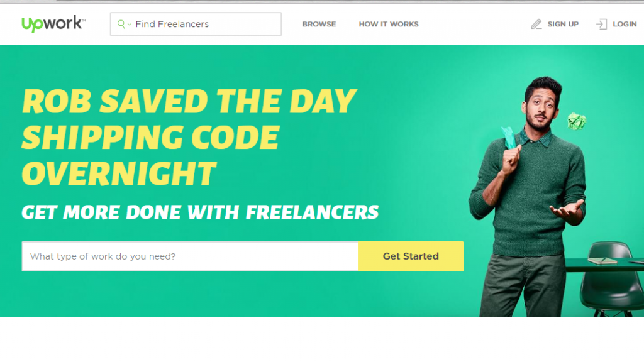The width and height of the screenshot is (644, 362).
Task: Open the How It Works page
Action: tap(389, 25)
